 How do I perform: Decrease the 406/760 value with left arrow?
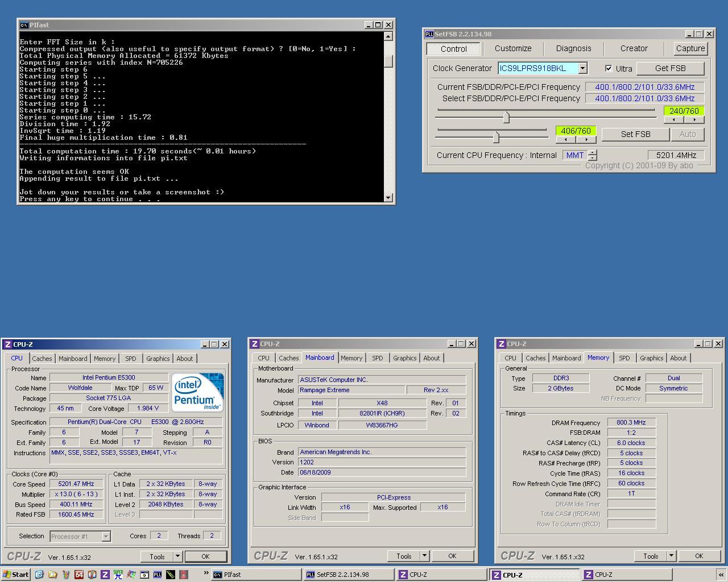565,140
